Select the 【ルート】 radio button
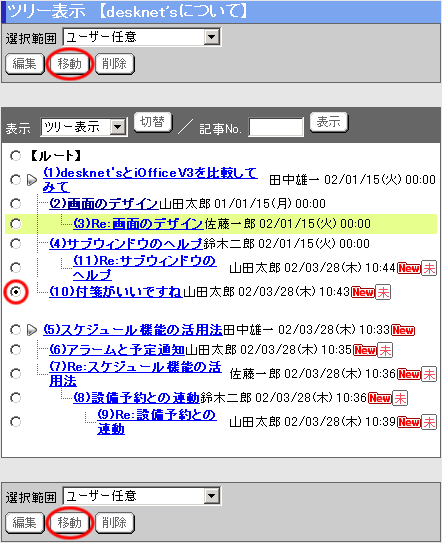The height and width of the screenshot is (543, 442). click(16, 156)
